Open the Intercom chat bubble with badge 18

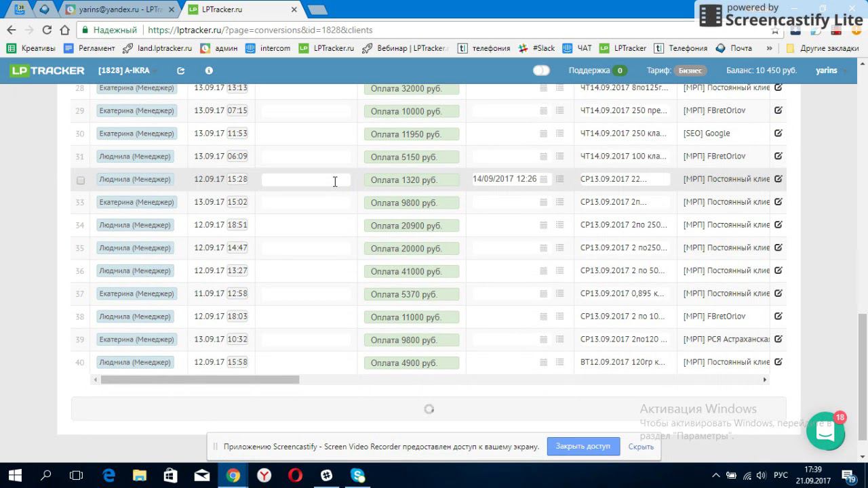click(x=825, y=431)
